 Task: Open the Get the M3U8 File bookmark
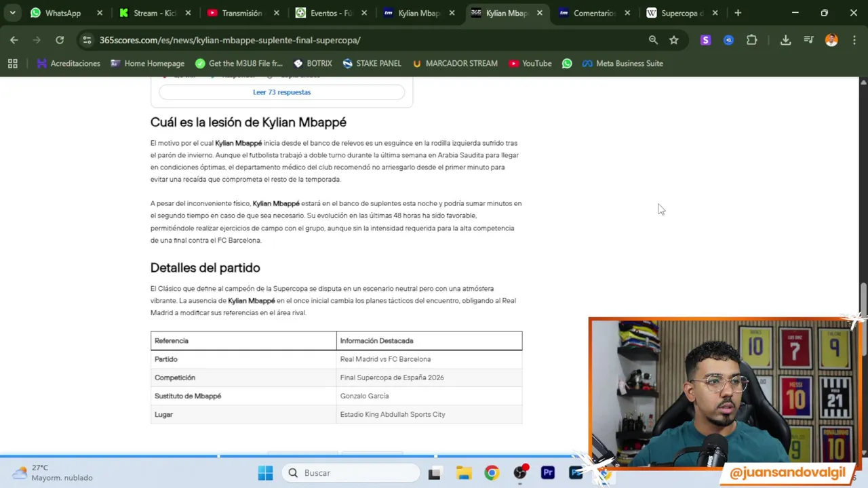tap(239, 63)
